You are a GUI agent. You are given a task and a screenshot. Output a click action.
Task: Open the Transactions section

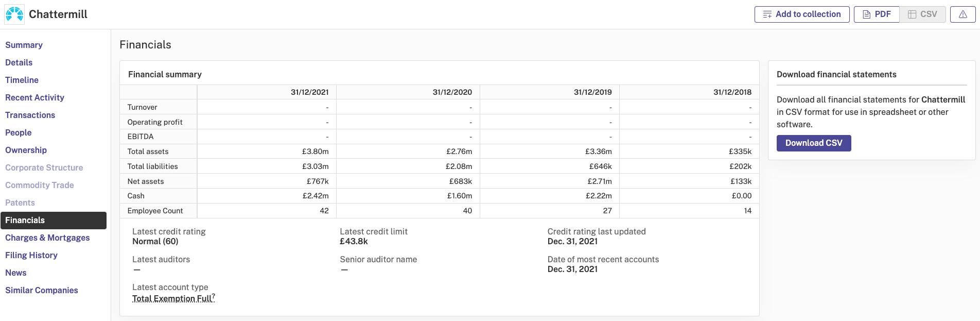30,115
